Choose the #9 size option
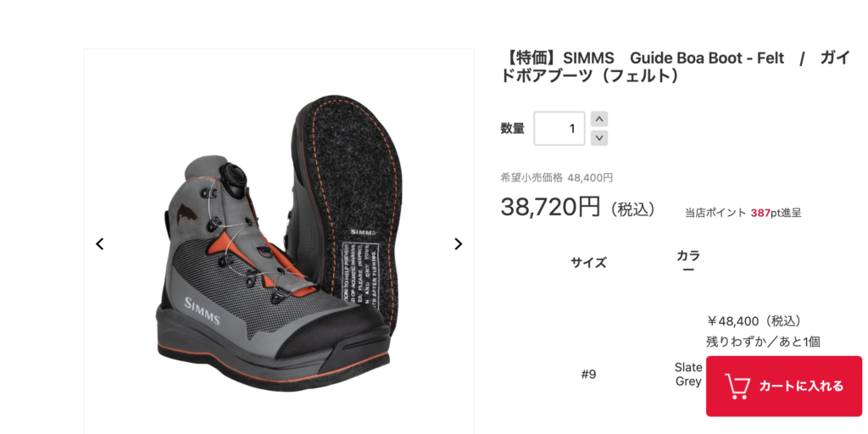 tap(588, 374)
